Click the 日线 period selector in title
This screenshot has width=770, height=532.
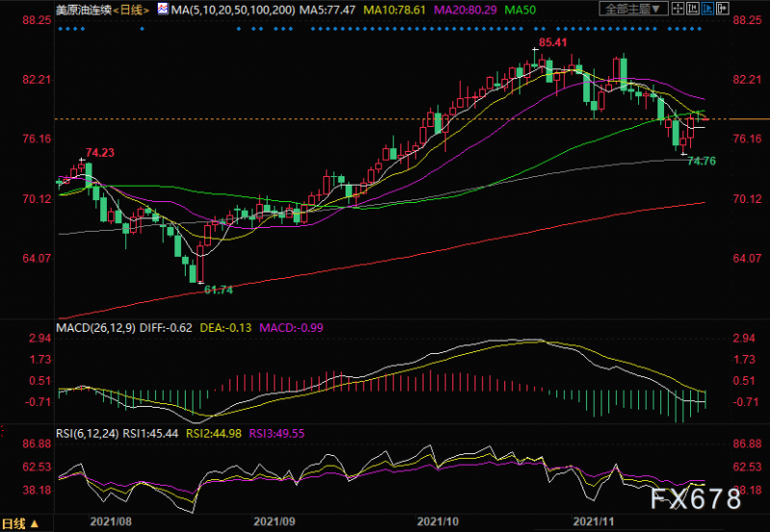click(131, 10)
